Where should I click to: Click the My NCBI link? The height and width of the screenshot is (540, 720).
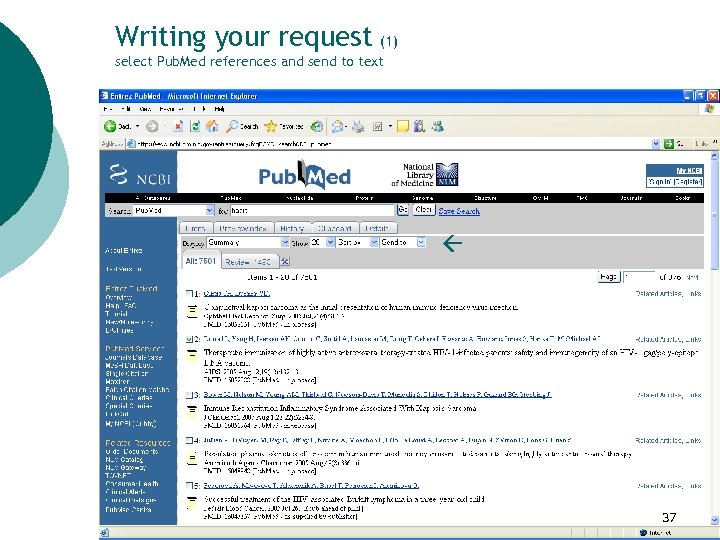tap(688, 170)
